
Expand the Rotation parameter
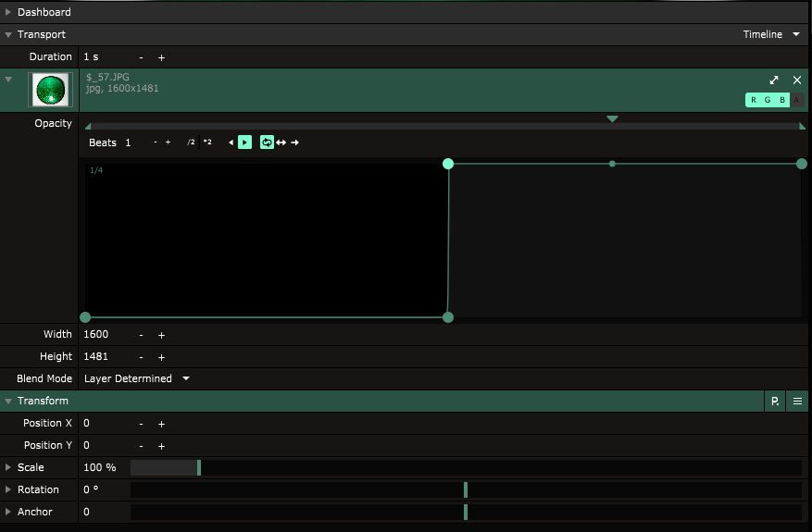coord(8,489)
